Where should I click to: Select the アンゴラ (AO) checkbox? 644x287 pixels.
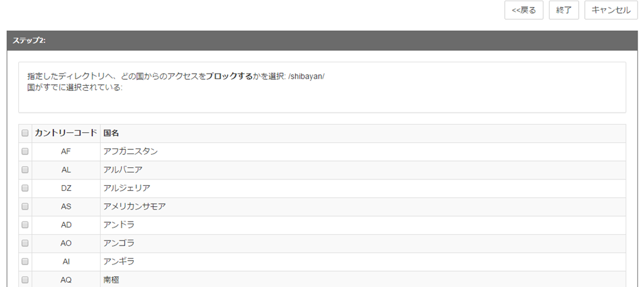(25, 243)
